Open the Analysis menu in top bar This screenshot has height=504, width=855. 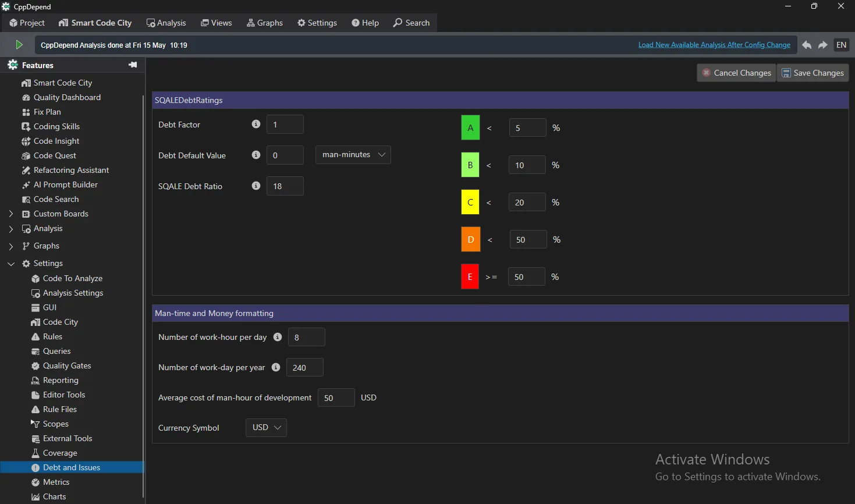point(166,23)
